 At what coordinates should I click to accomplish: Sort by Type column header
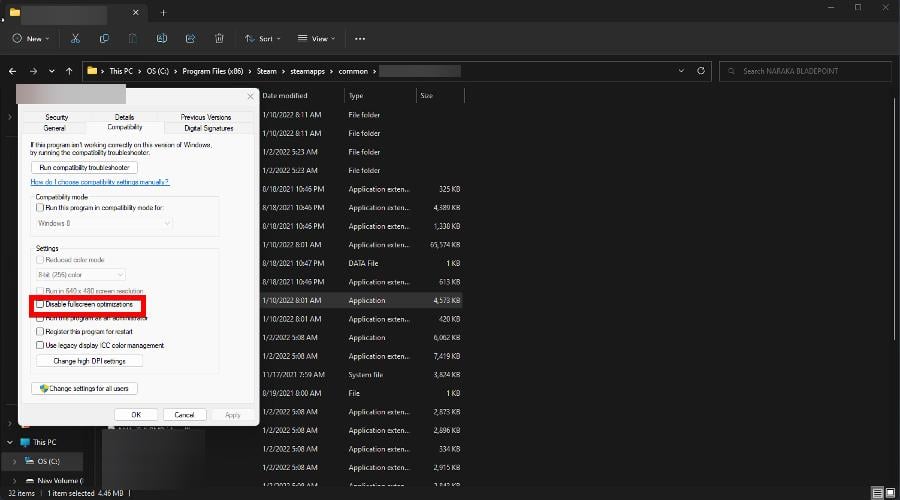pyautogui.click(x=356, y=96)
